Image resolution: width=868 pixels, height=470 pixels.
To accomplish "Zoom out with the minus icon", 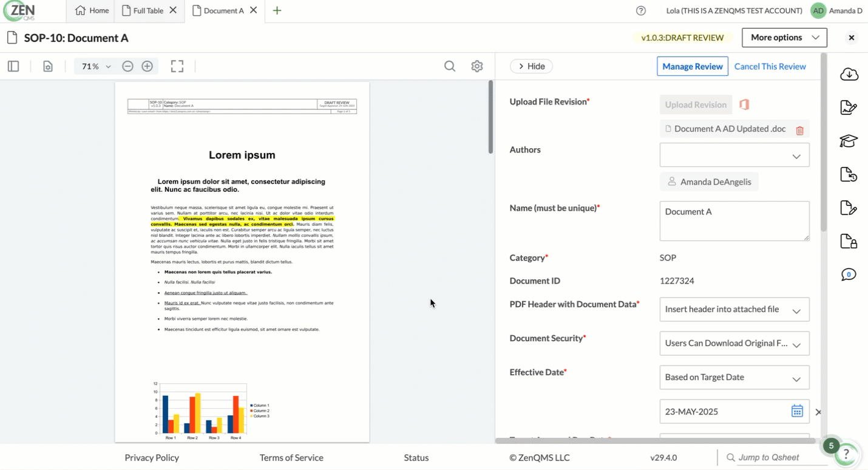I will tap(127, 66).
